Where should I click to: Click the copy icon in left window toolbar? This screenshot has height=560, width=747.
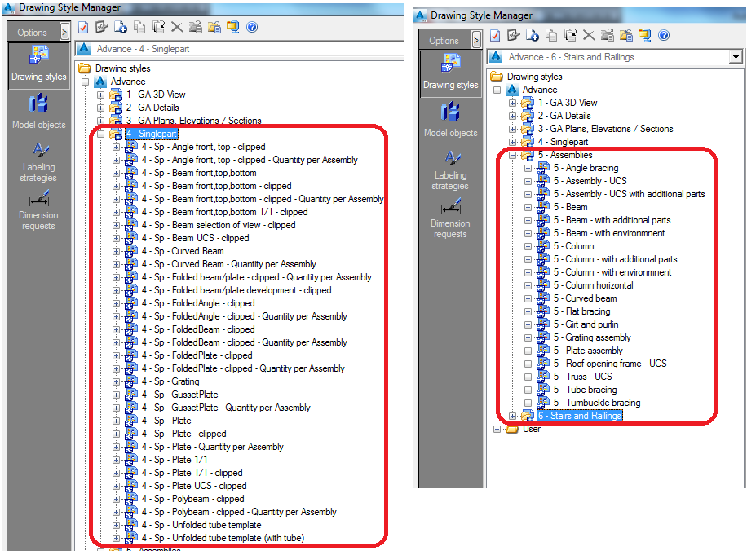click(139, 27)
